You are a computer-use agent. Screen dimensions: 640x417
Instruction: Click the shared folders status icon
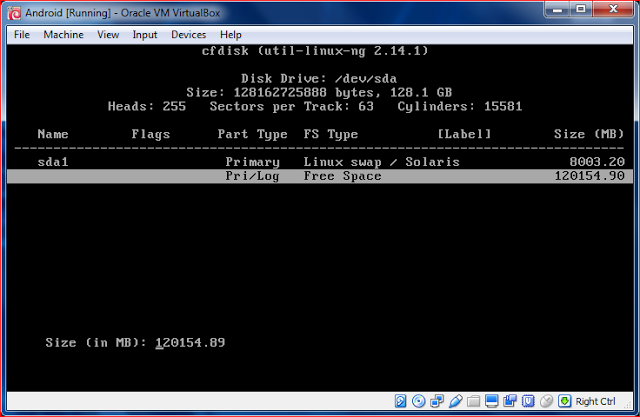click(473, 401)
